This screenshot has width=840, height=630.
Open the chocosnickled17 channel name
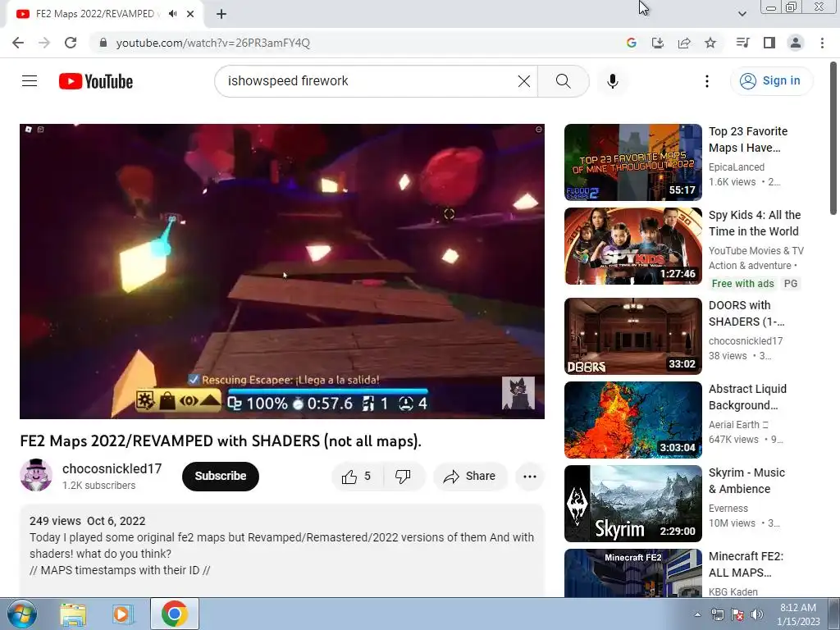coord(112,468)
